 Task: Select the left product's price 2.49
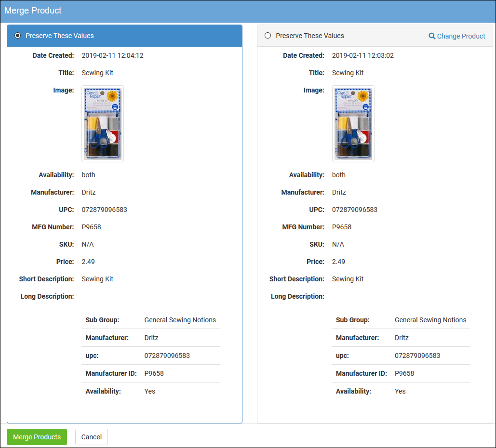89,262
